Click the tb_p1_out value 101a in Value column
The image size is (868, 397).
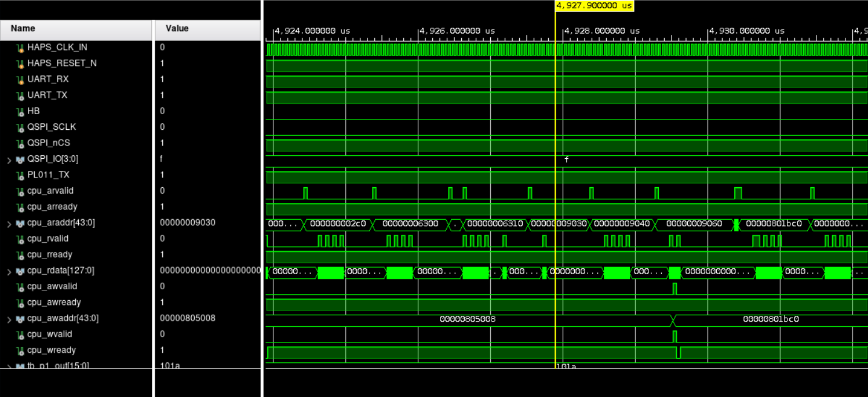pyautogui.click(x=170, y=366)
